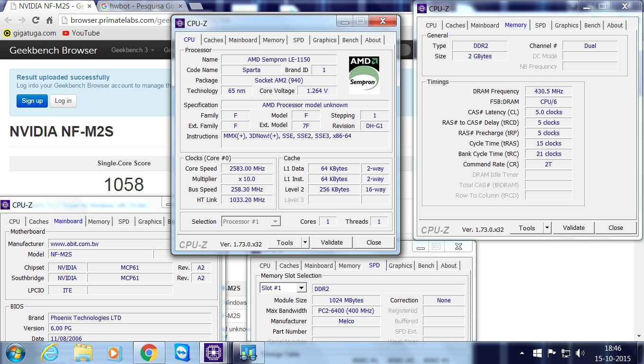This screenshot has width=644, height=364.
Task: Click the CPU-Z icon in front window title bar
Action: coord(180,23)
